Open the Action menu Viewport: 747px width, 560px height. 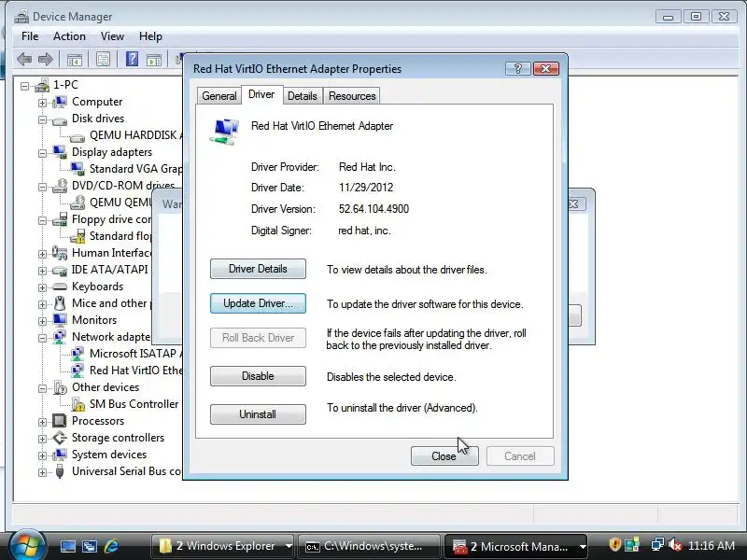click(x=69, y=36)
